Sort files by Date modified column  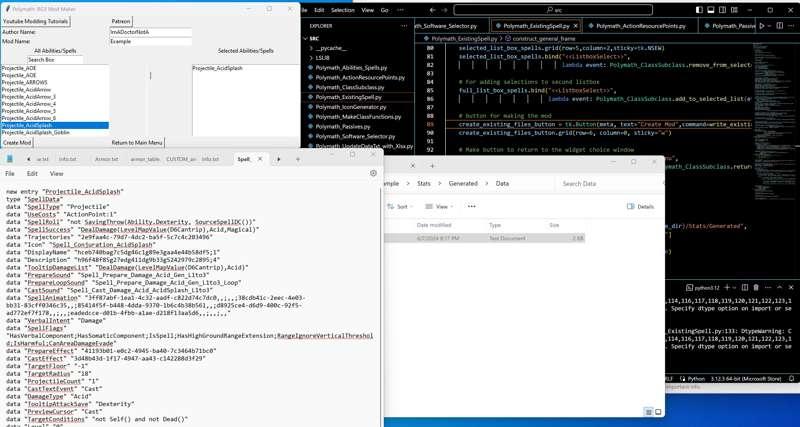coord(434,225)
